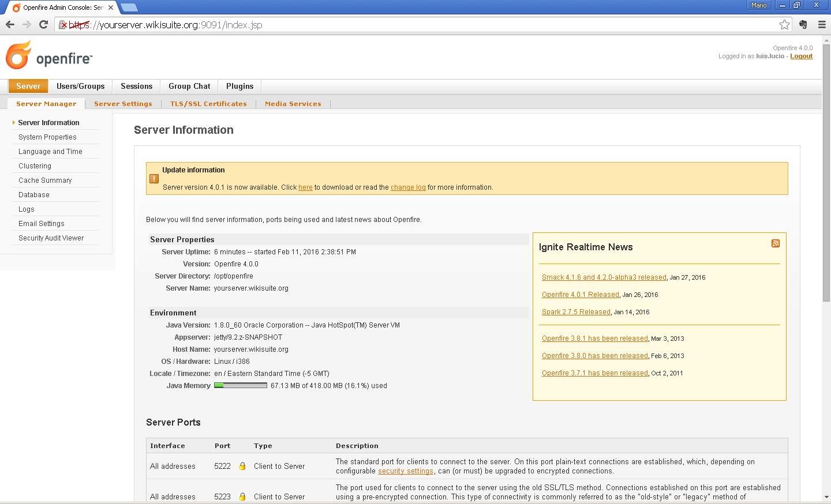831x504 pixels.
Task: Click the Openfire flame logo
Action: point(18,55)
